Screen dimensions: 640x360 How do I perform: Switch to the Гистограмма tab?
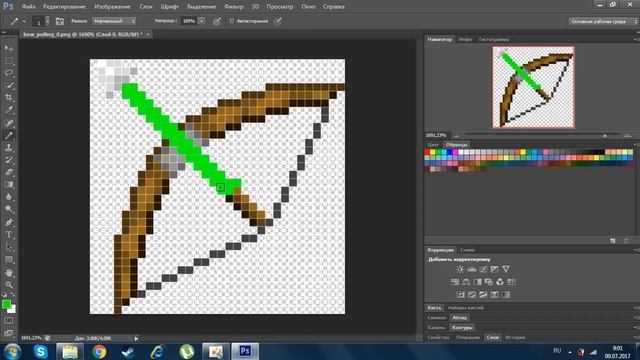click(494, 39)
